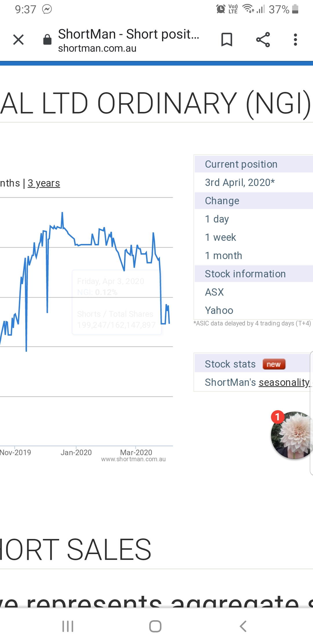Open ShortMan's seasonality link
This screenshot has height=644, width=313.
point(284,382)
